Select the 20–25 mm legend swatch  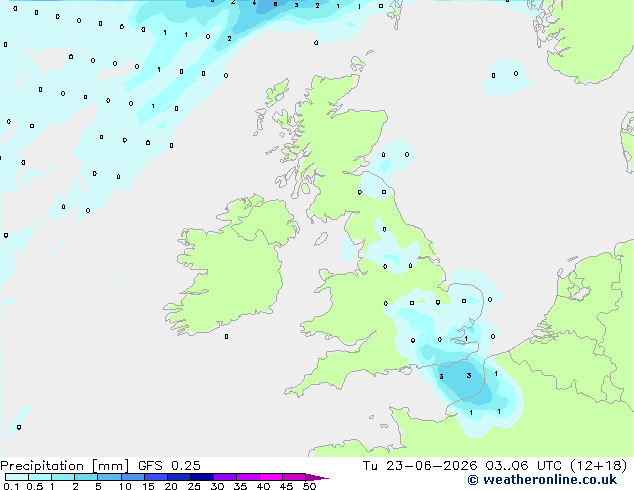tap(178, 477)
